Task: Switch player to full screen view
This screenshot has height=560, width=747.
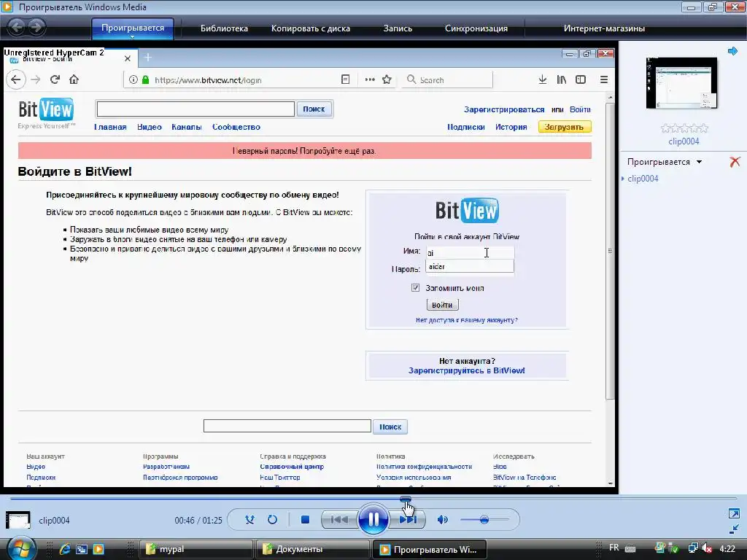Action: 734,513
